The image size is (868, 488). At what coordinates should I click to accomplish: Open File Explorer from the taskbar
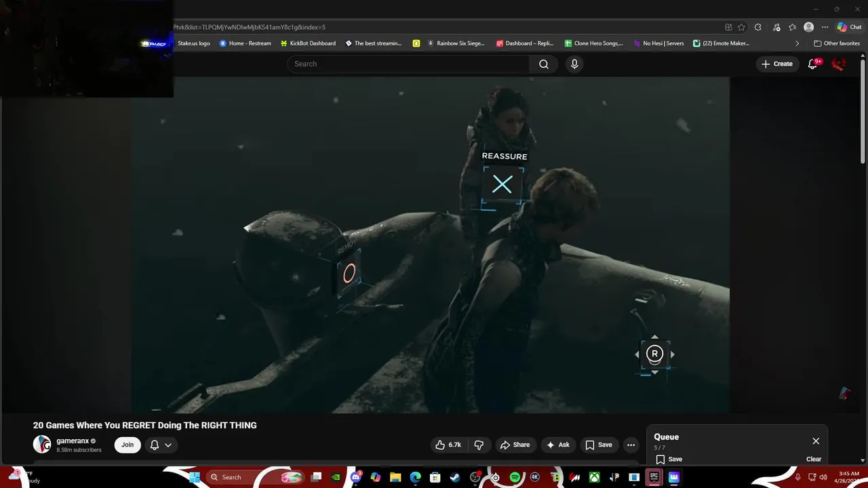[x=395, y=477]
